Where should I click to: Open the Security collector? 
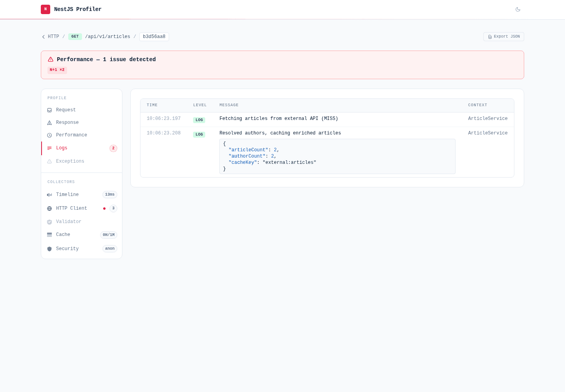coord(82,249)
